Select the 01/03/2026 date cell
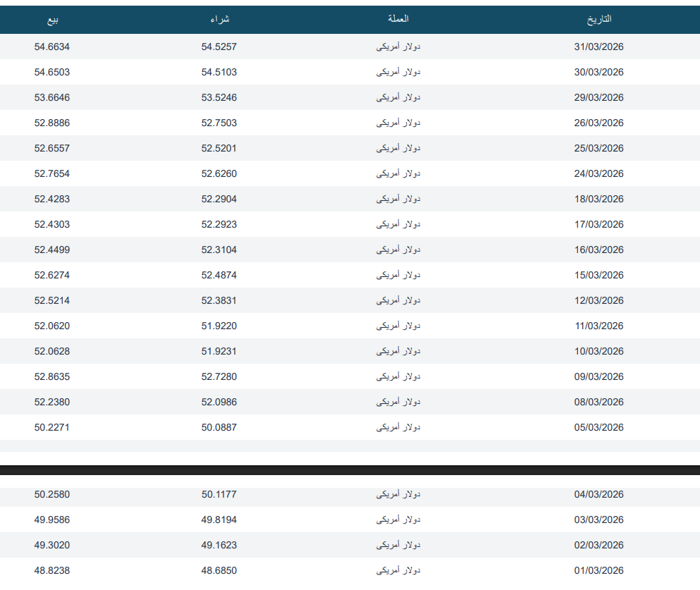The width and height of the screenshot is (700, 590). click(598, 570)
